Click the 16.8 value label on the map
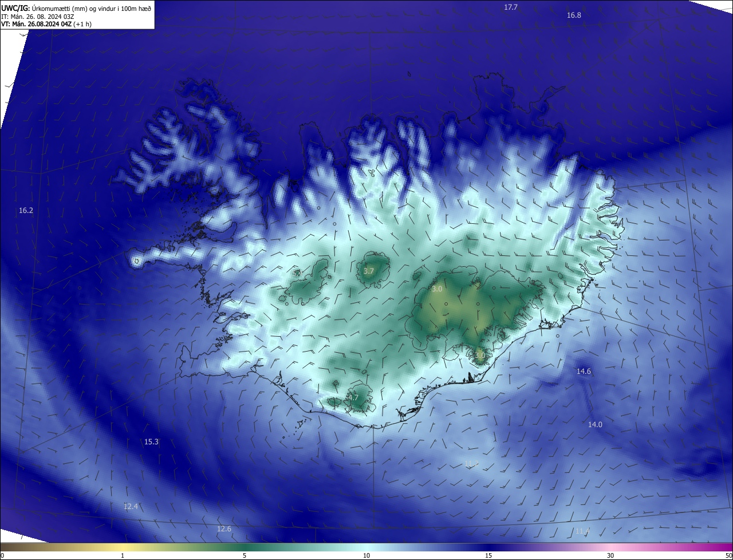Screen dimensions: 733x560 coord(574,15)
